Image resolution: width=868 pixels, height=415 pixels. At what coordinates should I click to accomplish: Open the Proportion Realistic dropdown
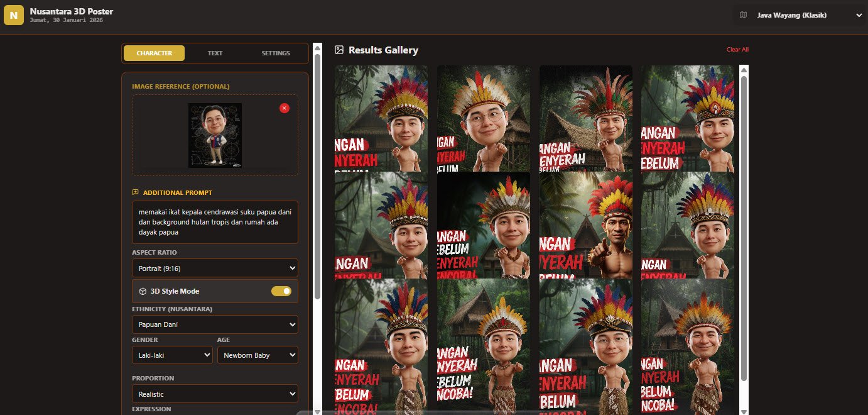point(215,394)
